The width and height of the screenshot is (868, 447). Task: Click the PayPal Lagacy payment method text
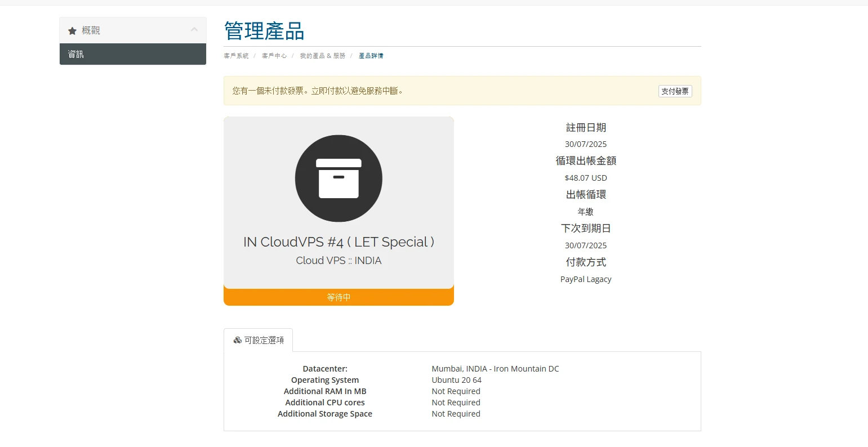click(586, 279)
